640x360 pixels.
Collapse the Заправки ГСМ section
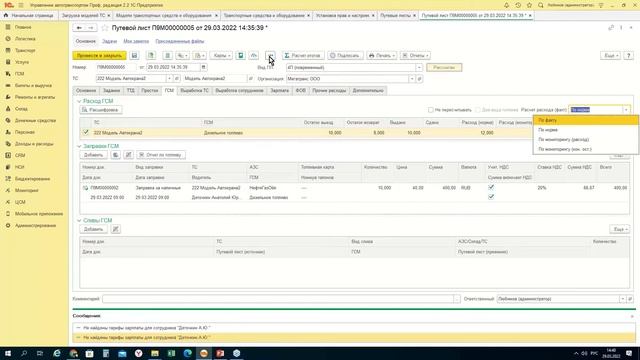tap(79, 146)
